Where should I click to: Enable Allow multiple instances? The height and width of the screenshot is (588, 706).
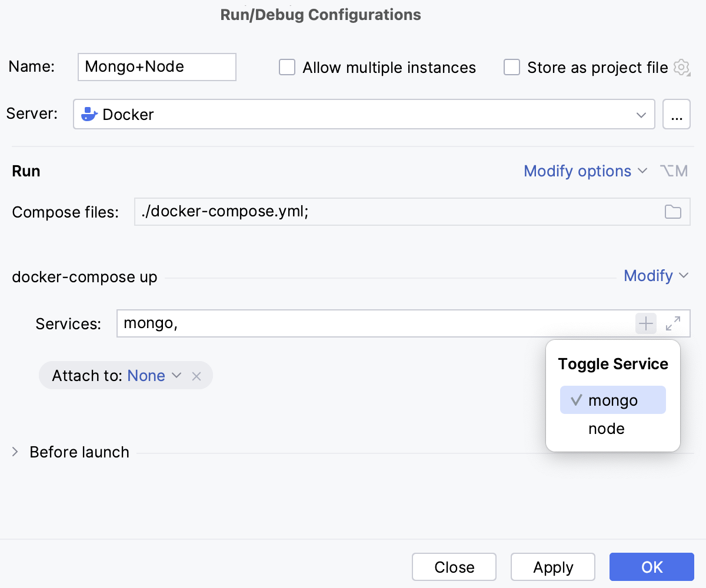pyautogui.click(x=287, y=67)
